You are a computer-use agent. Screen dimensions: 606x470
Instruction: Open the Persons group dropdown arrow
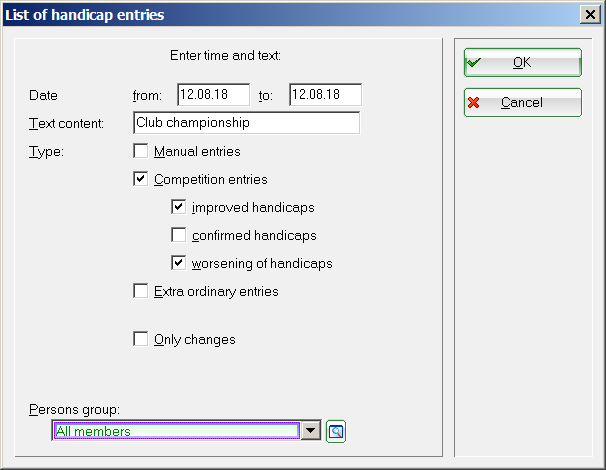(x=311, y=431)
